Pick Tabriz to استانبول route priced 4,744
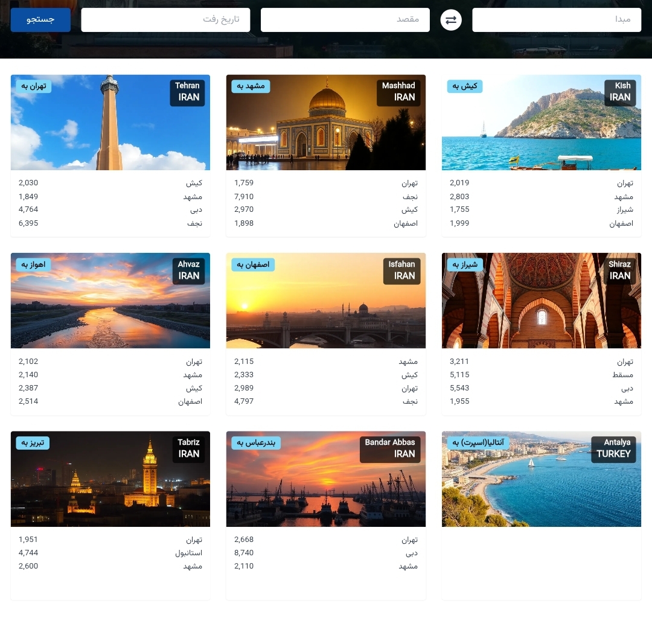Viewport: 652px width, 644px height. point(110,553)
